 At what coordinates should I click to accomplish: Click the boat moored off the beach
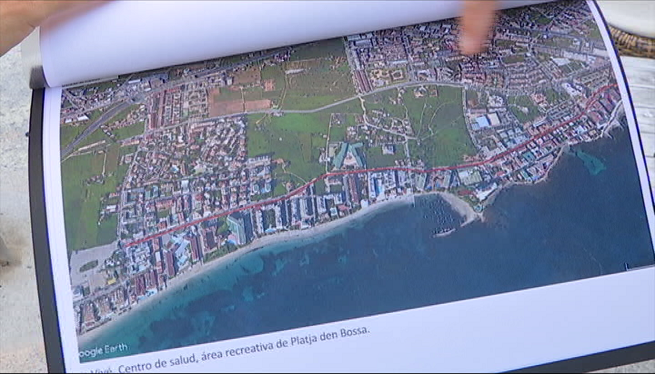tap(444, 232)
